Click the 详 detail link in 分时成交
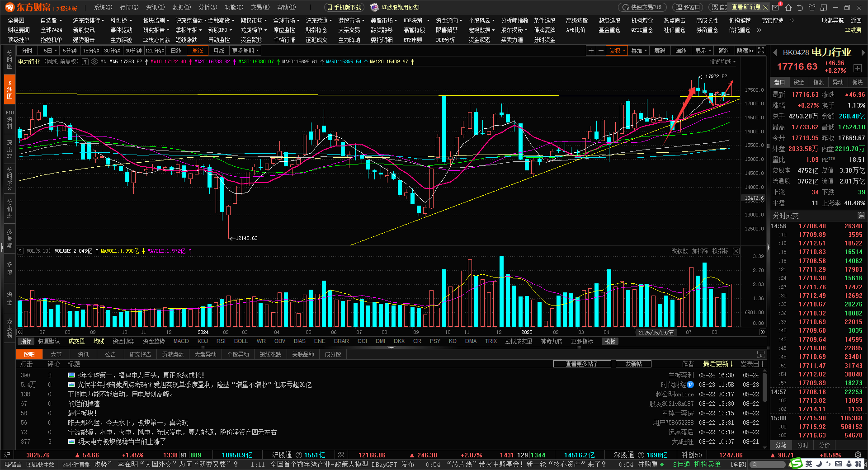The height and width of the screenshot is (470, 868). [861, 216]
